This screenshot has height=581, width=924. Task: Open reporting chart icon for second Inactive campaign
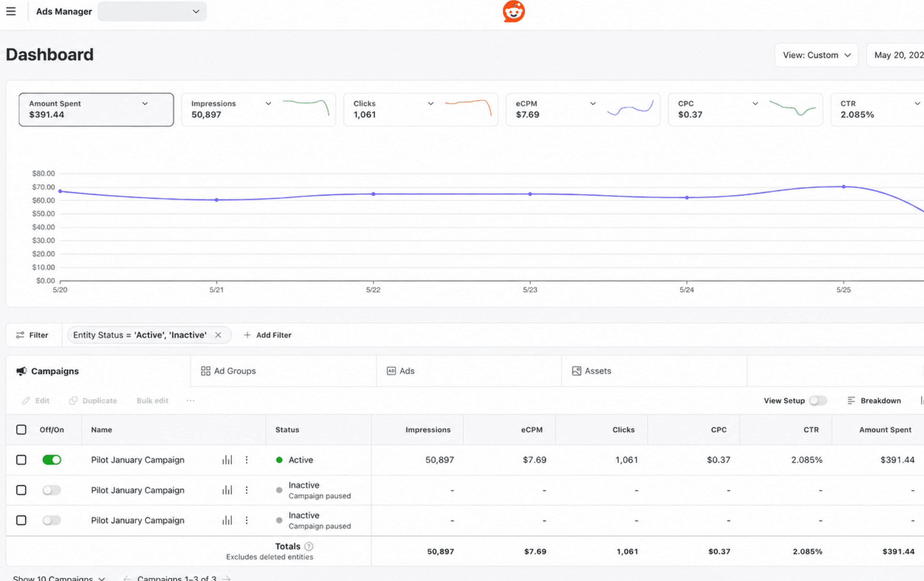227,520
